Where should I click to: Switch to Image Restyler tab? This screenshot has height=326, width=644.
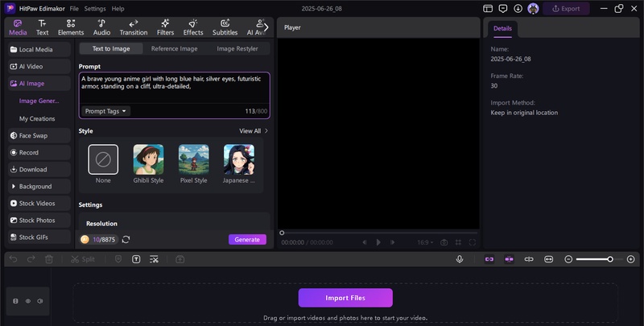pos(237,48)
